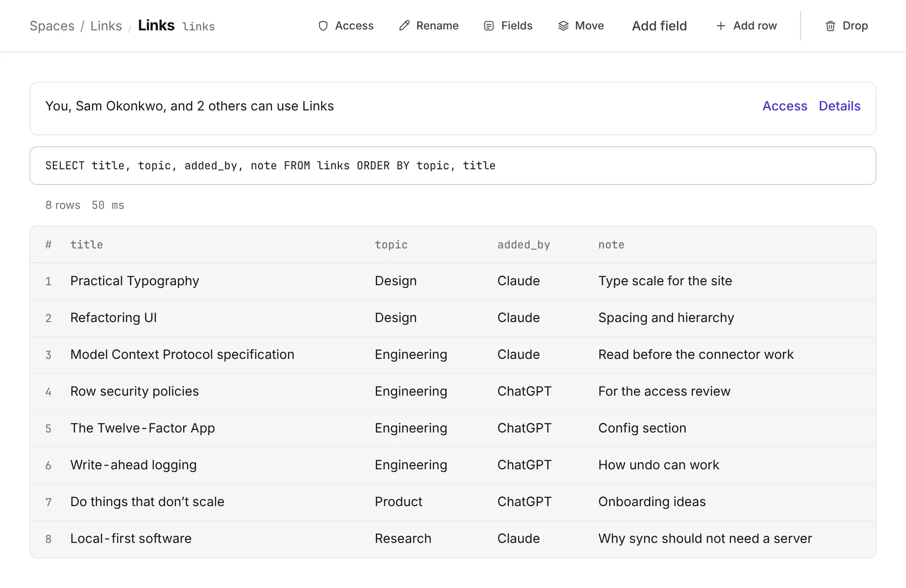Screen dimensions: 906x588
Task: Focus the SQL query input box
Action: [x=453, y=166]
